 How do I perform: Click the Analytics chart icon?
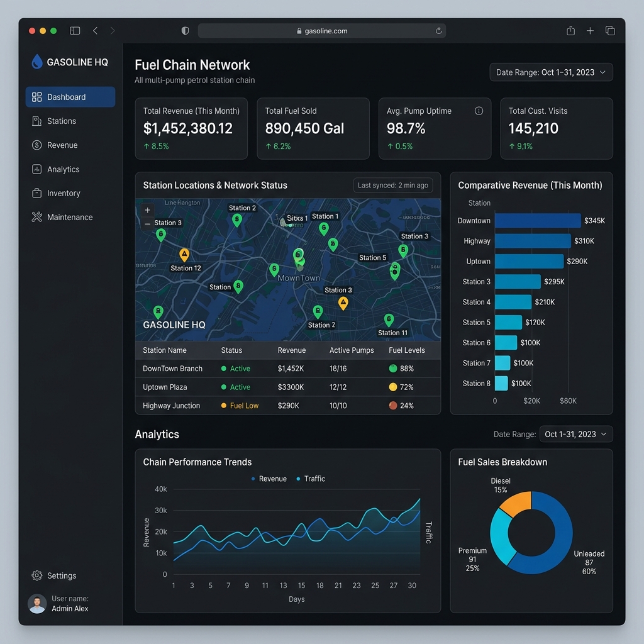click(37, 169)
